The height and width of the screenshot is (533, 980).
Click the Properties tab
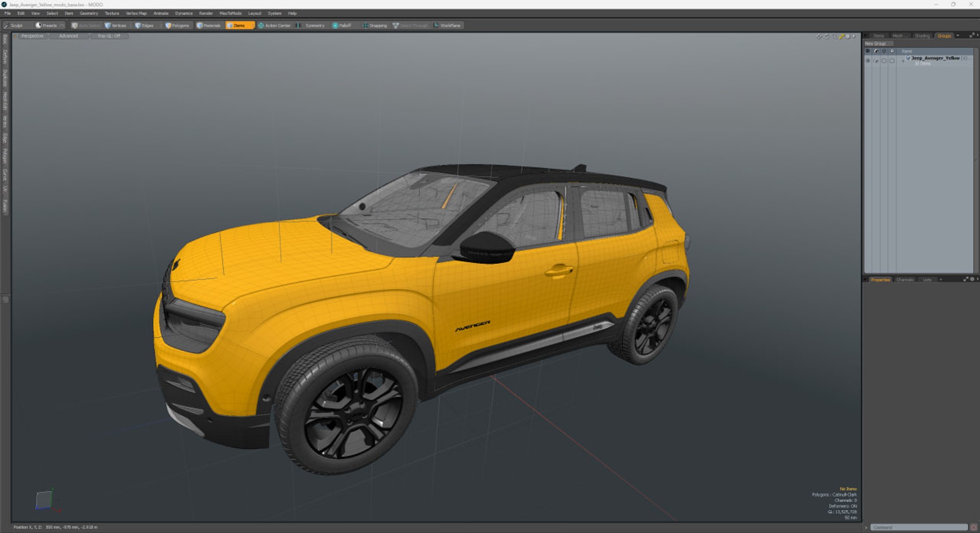880,280
